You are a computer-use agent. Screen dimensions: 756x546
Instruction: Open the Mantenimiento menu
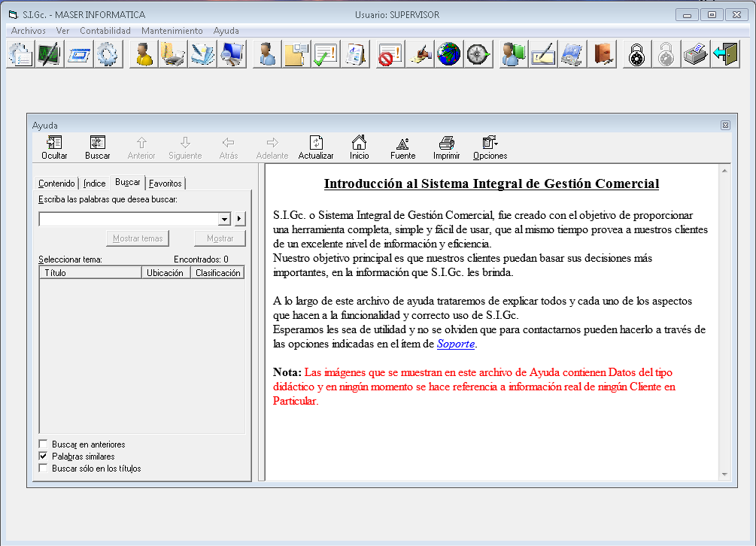172,31
